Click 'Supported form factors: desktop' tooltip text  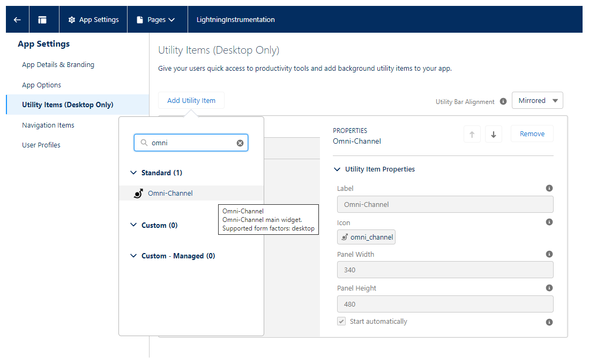(268, 228)
